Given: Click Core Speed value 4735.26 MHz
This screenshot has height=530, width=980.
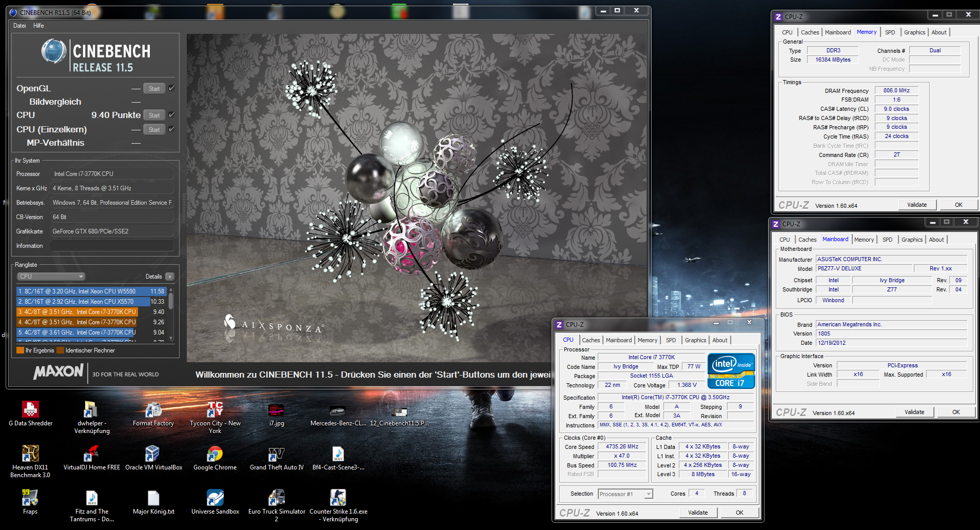Looking at the screenshot, I should 622,447.
